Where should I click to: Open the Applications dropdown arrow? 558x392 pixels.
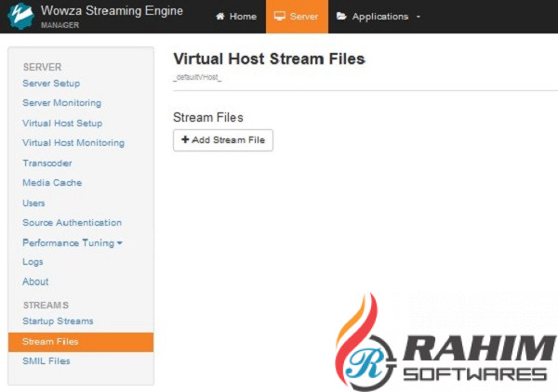pos(418,17)
